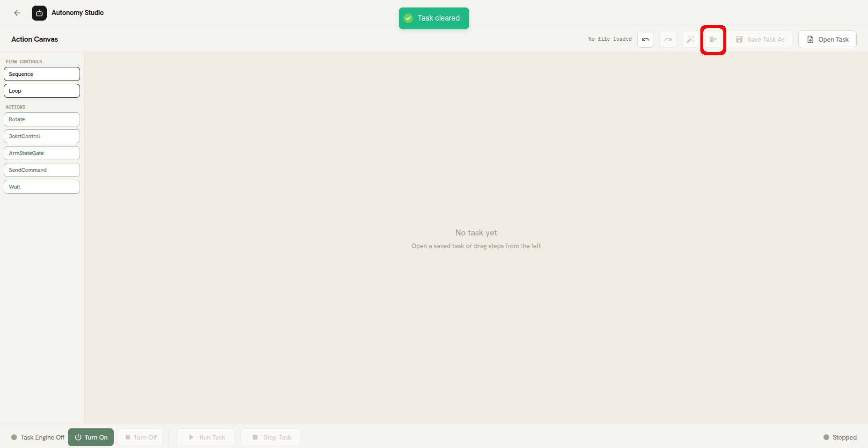Click the No file loaded label
Viewport: 868px width, 448px height.
coord(610,39)
